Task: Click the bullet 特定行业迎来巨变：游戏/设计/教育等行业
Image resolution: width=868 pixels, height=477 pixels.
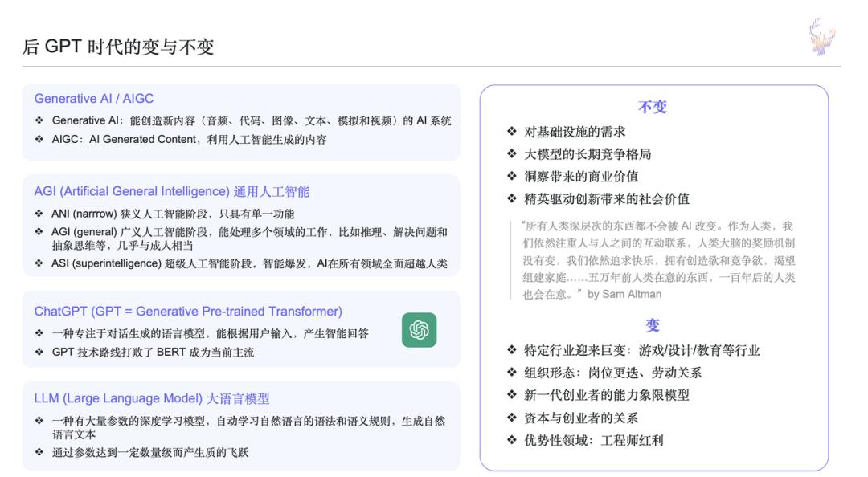Action: coord(641,350)
